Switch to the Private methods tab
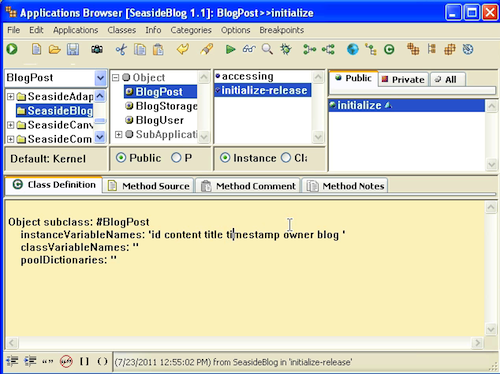 pyautogui.click(x=403, y=79)
